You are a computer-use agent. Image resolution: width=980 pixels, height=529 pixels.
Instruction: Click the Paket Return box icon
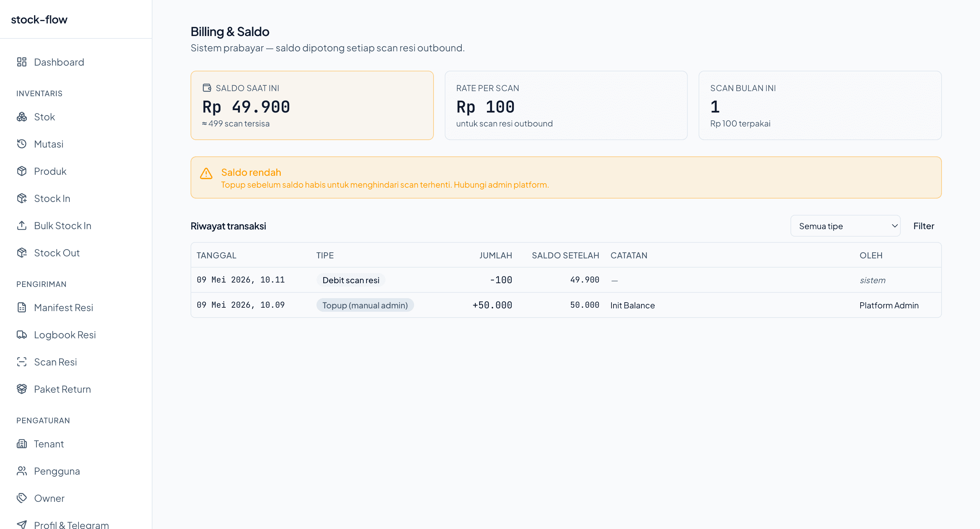[x=22, y=389]
